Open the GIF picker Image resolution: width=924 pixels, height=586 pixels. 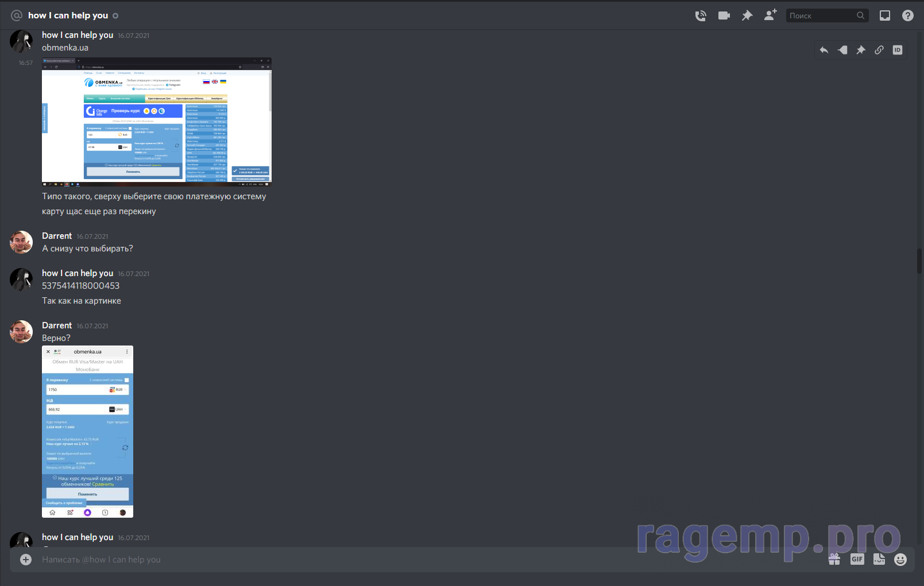tap(857, 560)
